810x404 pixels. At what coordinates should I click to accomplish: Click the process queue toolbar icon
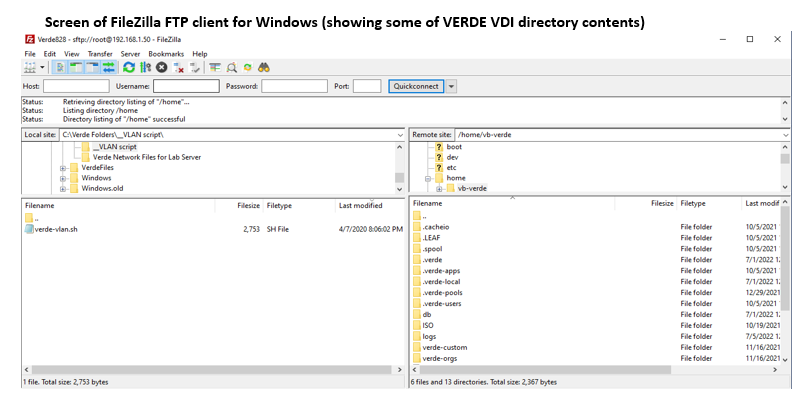point(145,67)
